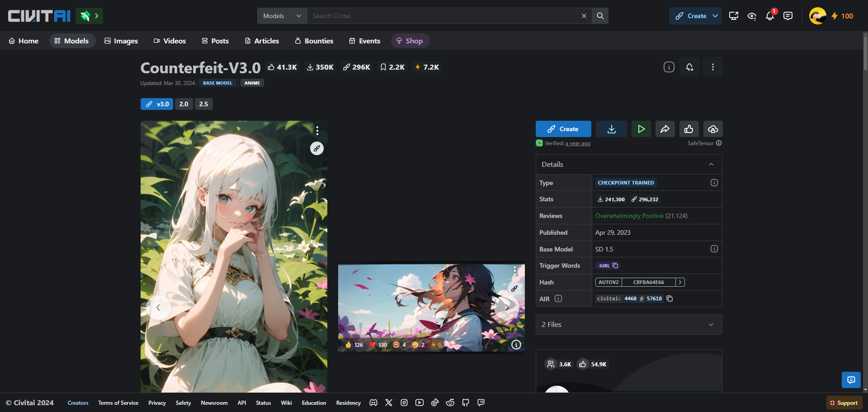
Task: Click the model info icon beside bell
Action: [669, 67]
